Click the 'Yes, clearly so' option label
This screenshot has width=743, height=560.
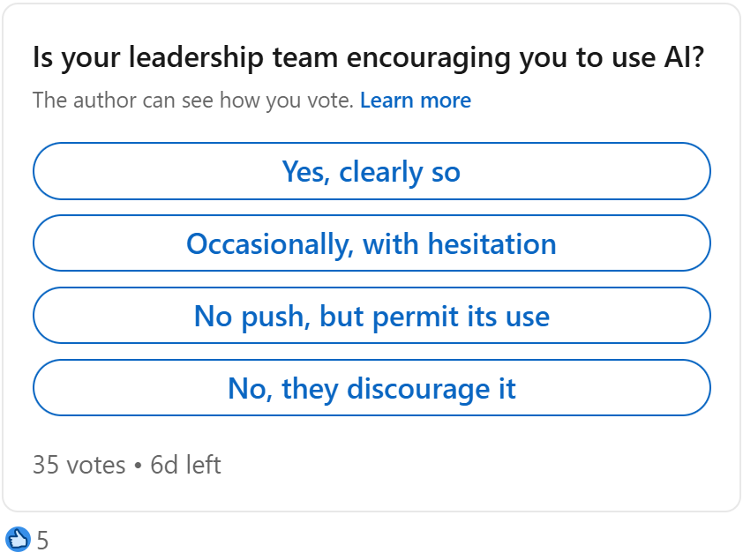[371, 171]
